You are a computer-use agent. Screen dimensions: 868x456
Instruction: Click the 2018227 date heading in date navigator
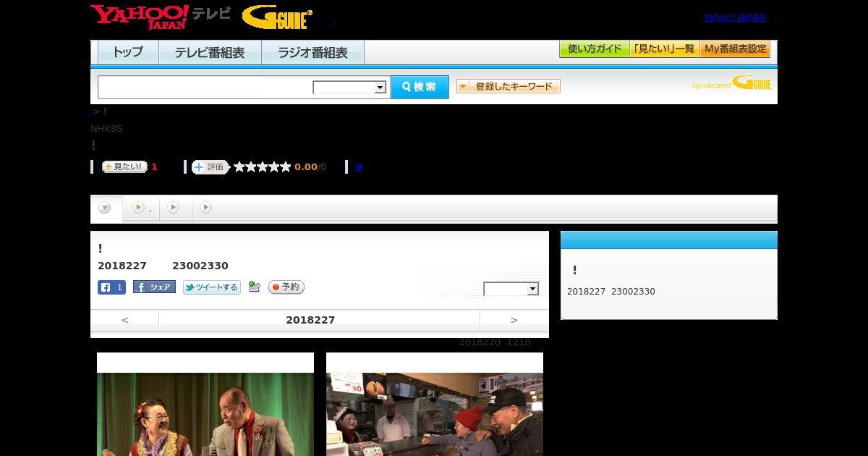(x=310, y=320)
